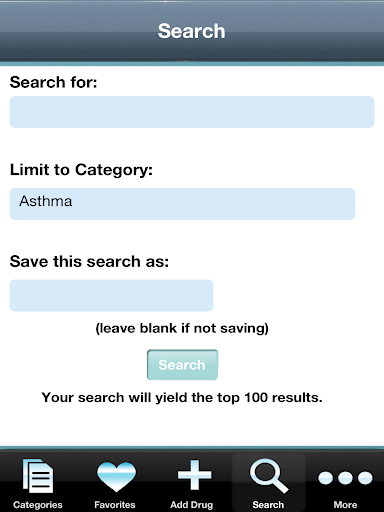Click the teal Search button

(182, 365)
